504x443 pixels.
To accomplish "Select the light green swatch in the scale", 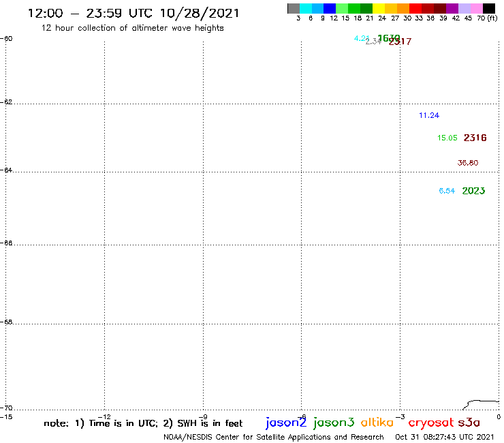I will coord(342,8).
